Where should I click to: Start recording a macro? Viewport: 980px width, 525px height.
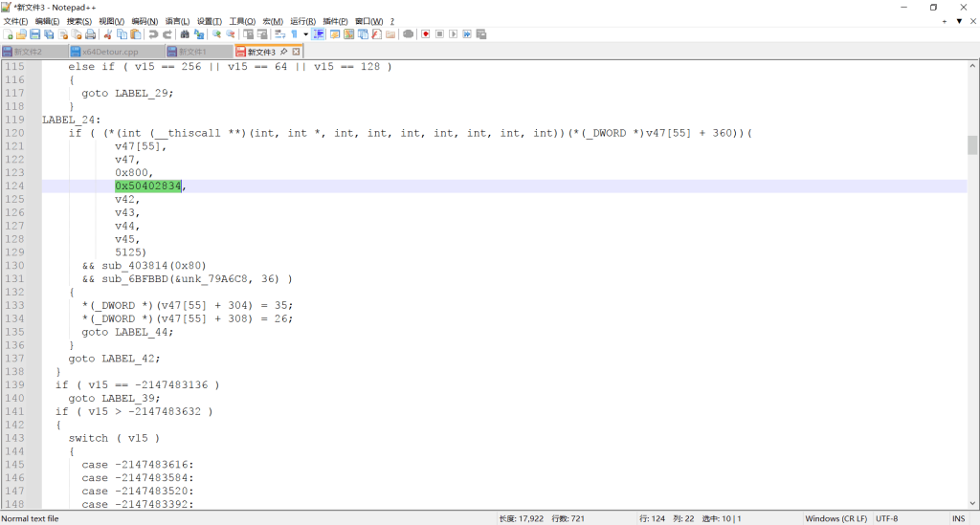point(426,34)
